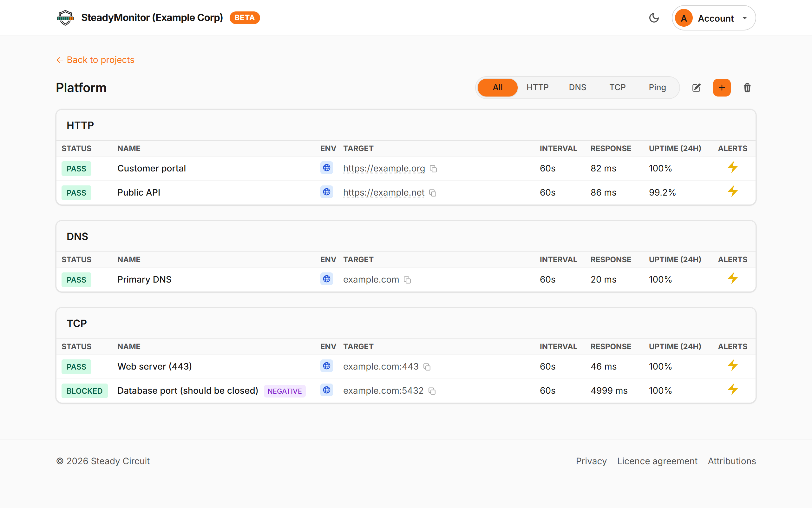The height and width of the screenshot is (508, 812).
Task: Click the 82 ms response value
Action: point(603,168)
